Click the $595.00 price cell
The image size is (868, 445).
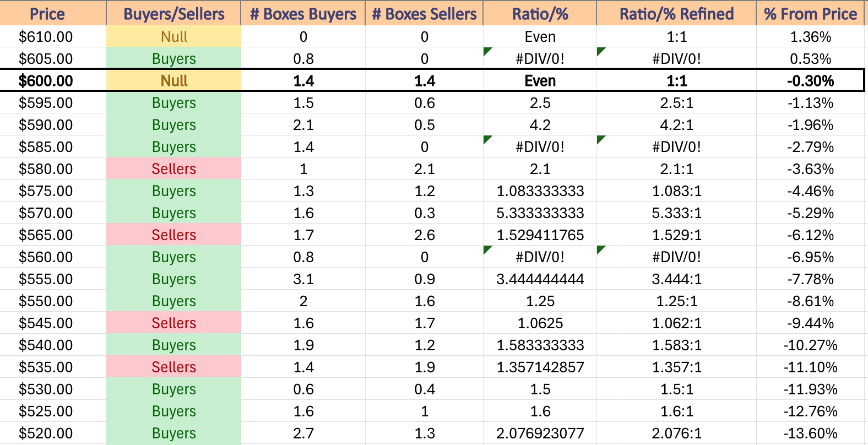pos(53,102)
